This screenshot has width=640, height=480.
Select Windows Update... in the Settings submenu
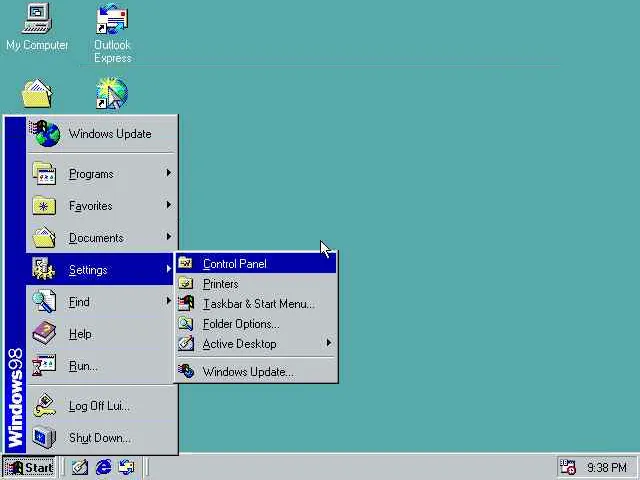256,371
